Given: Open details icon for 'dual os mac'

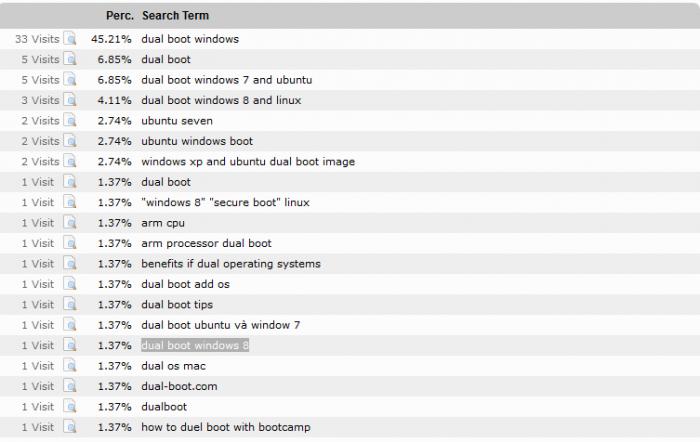Looking at the screenshot, I should [x=70, y=366].
